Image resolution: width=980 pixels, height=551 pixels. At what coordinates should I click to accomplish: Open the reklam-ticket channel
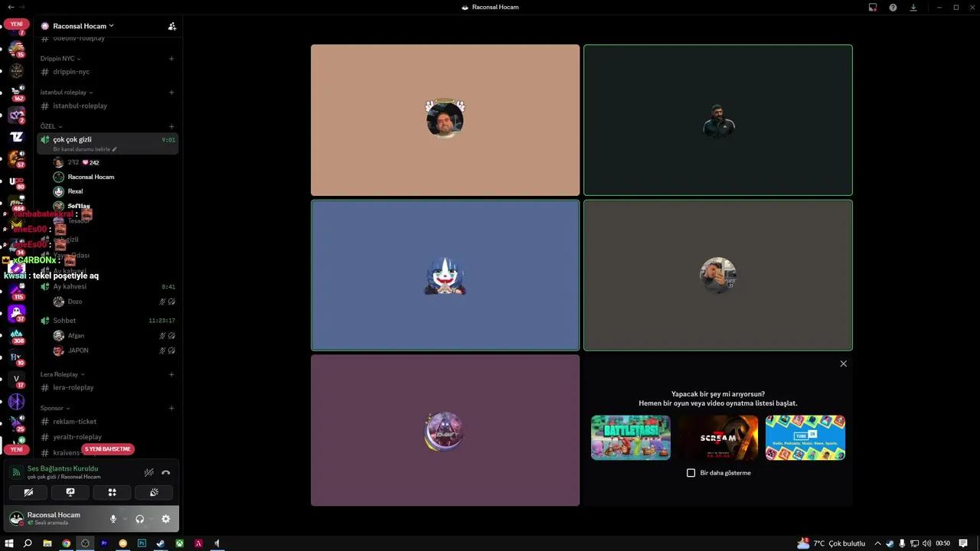[x=74, y=422]
